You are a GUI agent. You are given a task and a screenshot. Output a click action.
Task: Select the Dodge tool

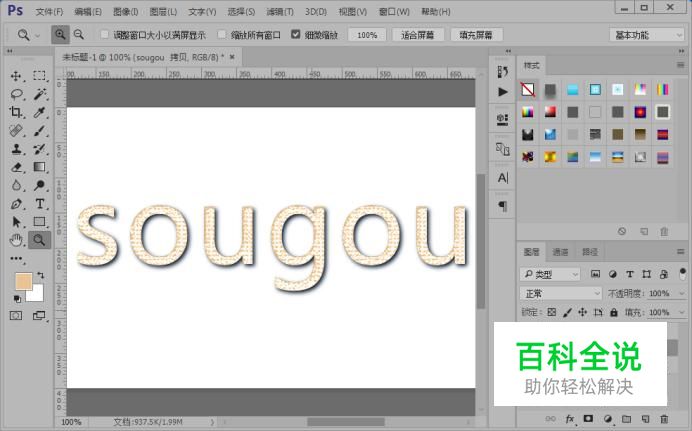40,185
